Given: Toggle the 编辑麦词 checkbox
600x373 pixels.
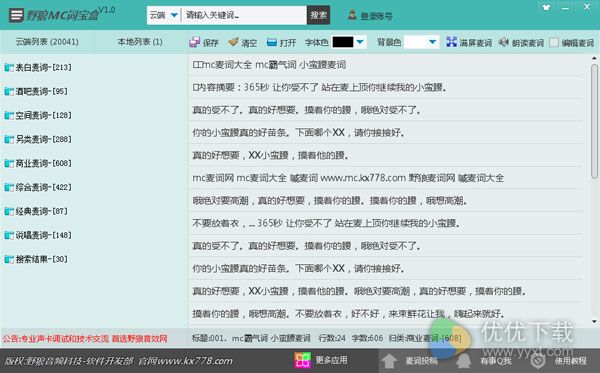Looking at the screenshot, I should pos(554,42).
